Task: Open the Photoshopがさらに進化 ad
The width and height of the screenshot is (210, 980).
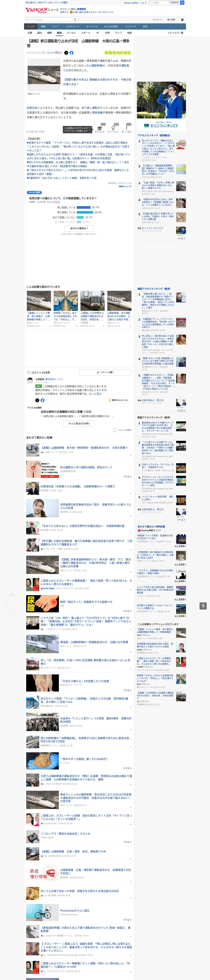Action: [75, 911]
